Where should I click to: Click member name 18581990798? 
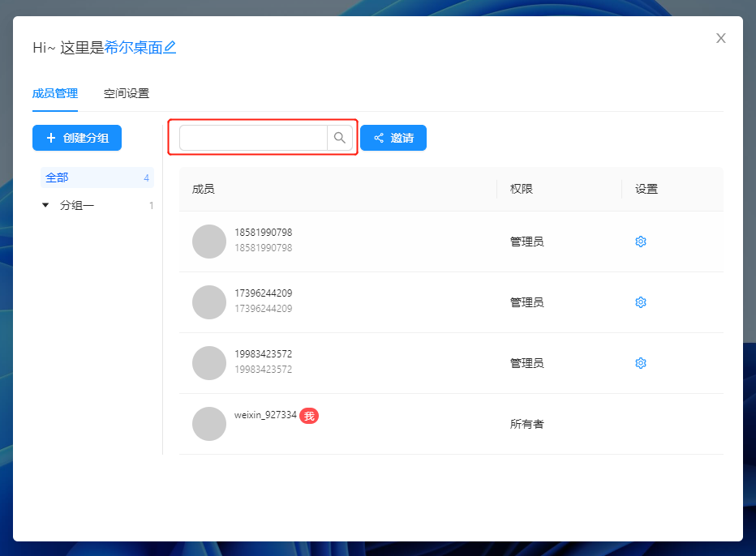pyautogui.click(x=264, y=233)
